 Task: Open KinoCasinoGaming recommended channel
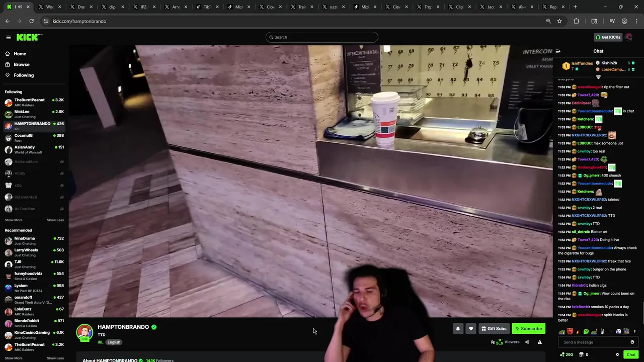tap(34, 335)
